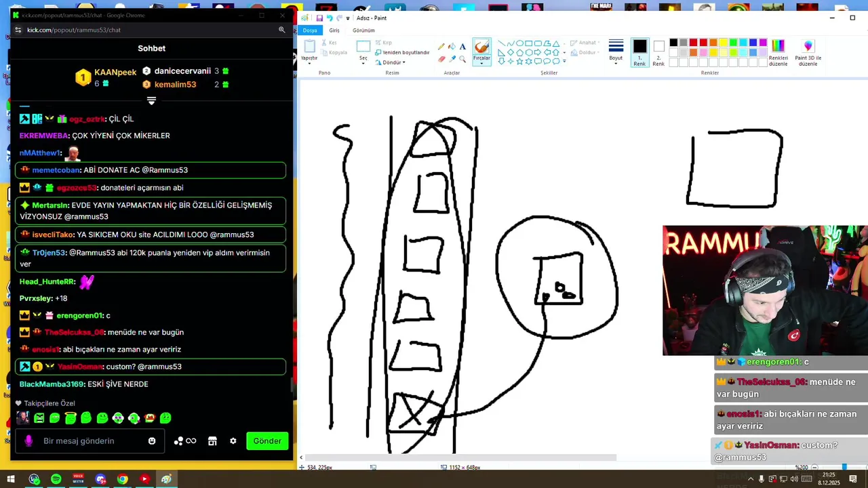
Task: Click the Kopyala copy button
Action: (334, 52)
